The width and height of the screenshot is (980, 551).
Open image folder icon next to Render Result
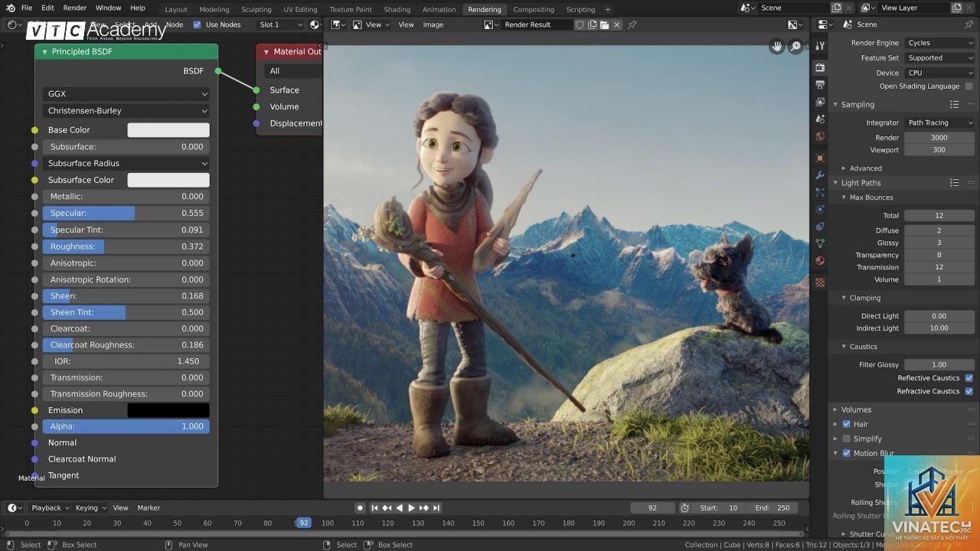[x=605, y=24]
